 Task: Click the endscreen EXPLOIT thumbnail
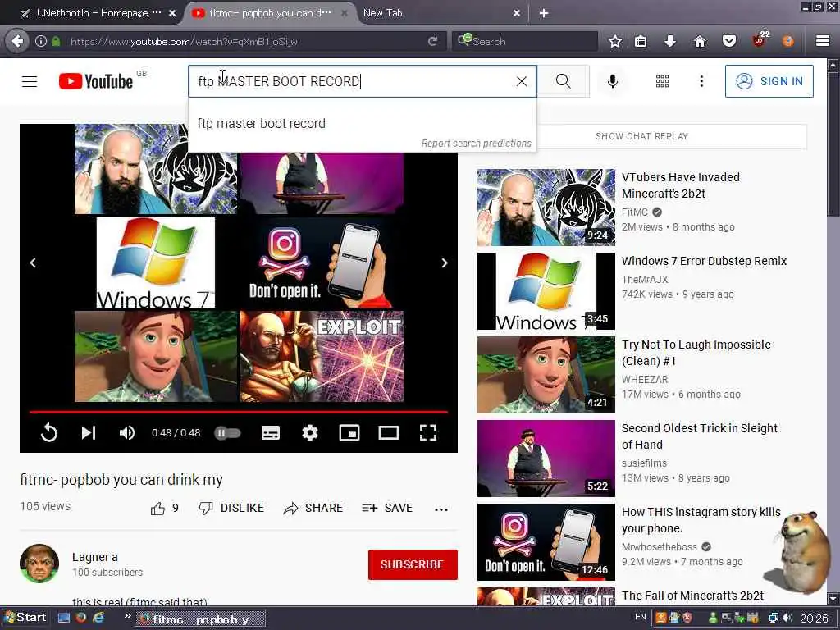click(322, 356)
